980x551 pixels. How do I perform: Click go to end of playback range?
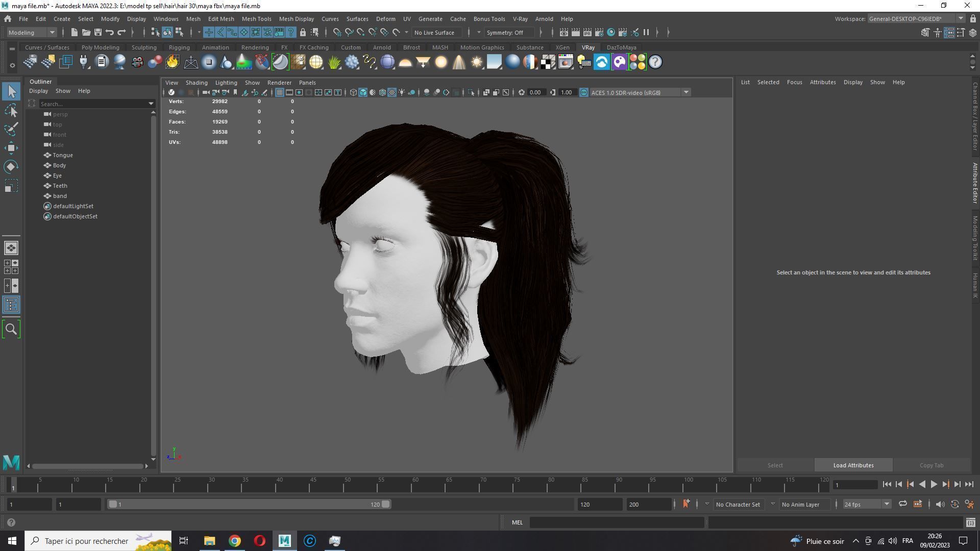tap(969, 485)
